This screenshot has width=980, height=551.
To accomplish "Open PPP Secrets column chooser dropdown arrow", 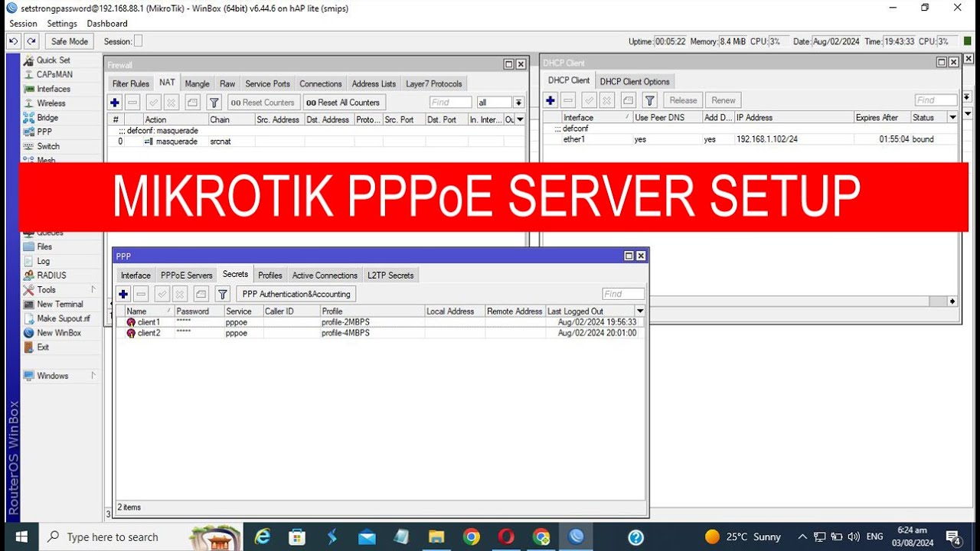I will [640, 311].
